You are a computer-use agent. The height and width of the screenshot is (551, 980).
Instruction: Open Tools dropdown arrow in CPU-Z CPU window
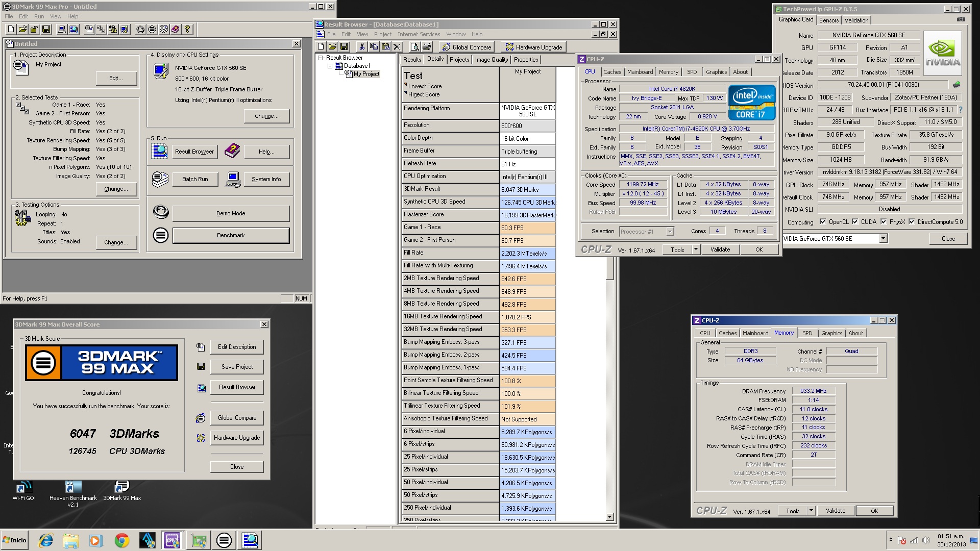point(695,249)
